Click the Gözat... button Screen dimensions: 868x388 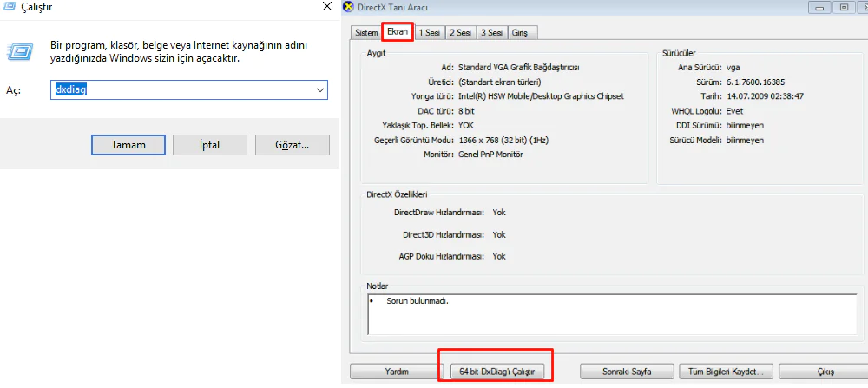coord(293,145)
